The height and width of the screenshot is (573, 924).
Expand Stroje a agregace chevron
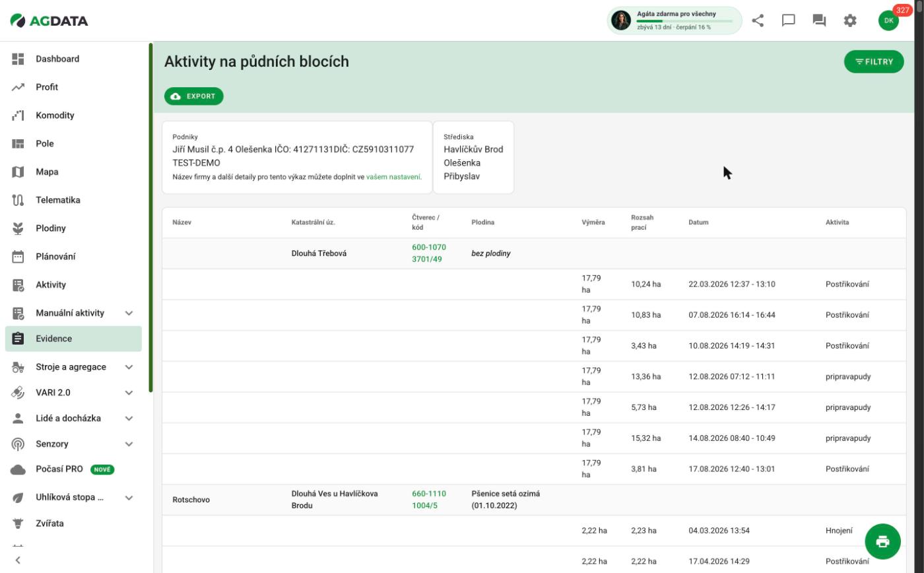(x=129, y=367)
